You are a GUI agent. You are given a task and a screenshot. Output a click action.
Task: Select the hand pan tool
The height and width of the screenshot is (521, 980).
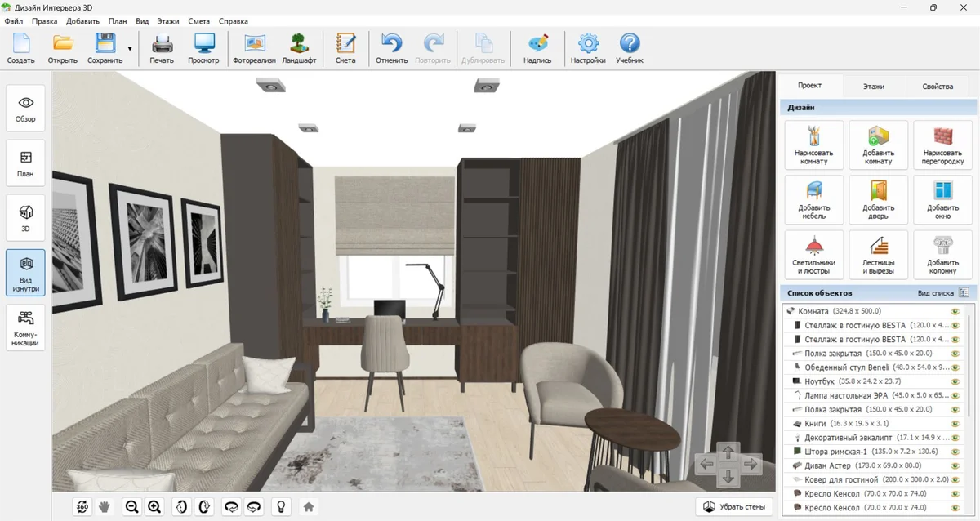pos(105,506)
